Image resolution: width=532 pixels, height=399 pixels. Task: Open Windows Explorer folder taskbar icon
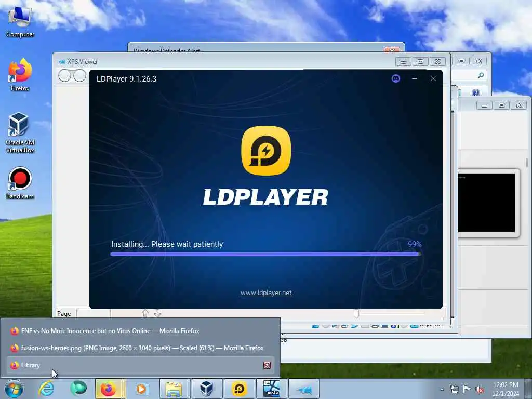pos(174,389)
